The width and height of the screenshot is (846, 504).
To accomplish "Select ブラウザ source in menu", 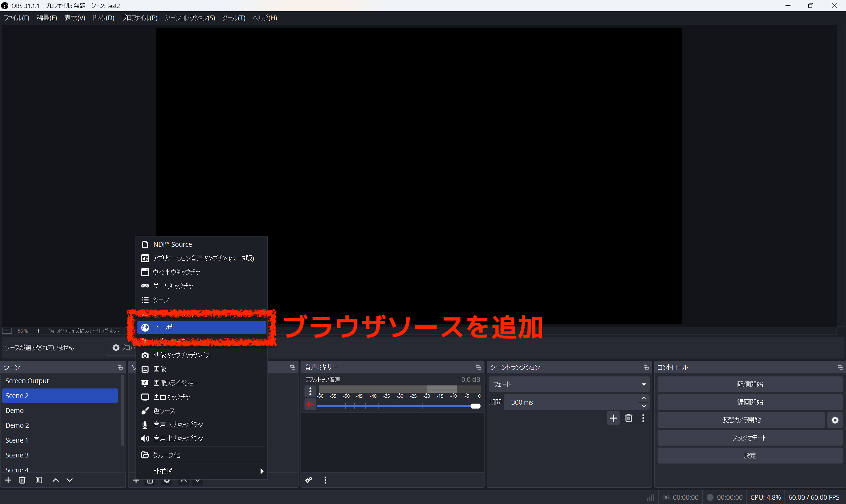I will coord(202,327).
